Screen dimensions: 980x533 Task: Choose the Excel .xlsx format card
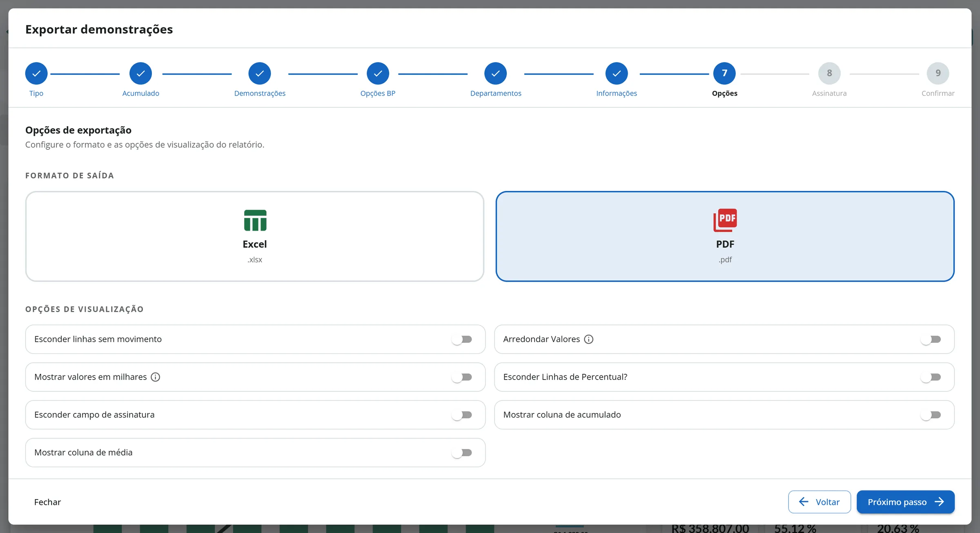(x=255, y=236)
